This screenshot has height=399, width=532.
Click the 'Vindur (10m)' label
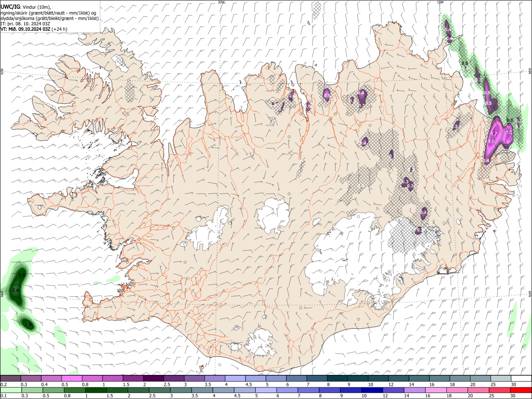[x=36, y=7]
